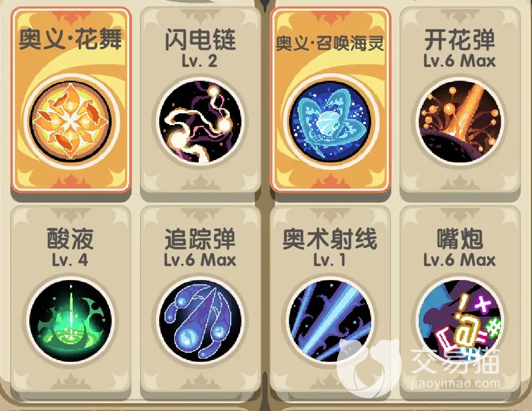The image size is (532, 411).
Task: Click the 酸液 skill name label
Action: coord(70,238)
